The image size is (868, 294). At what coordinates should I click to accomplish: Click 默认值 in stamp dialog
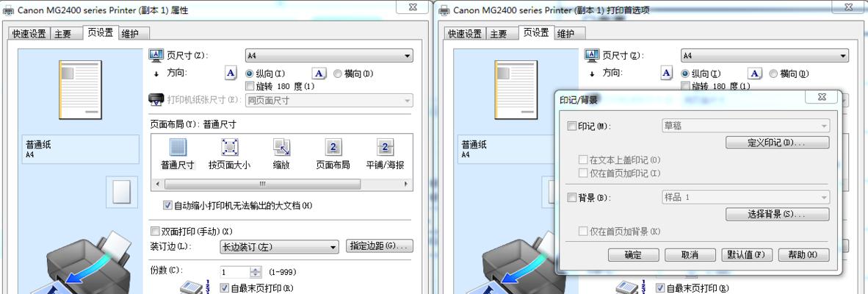(747, 255)
